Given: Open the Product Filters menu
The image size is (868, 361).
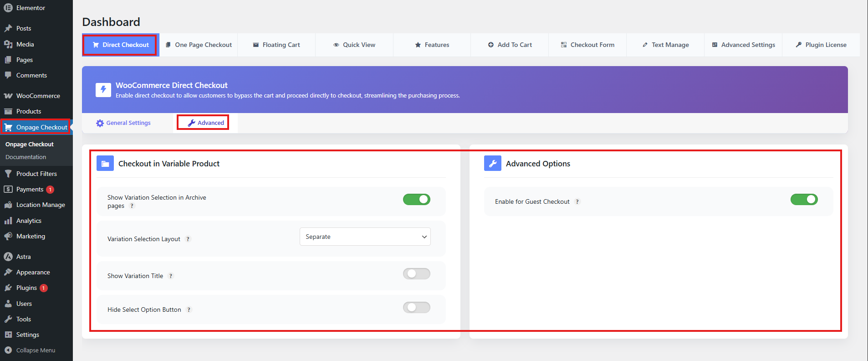Looking at the screenshot, I should [36, 174].
